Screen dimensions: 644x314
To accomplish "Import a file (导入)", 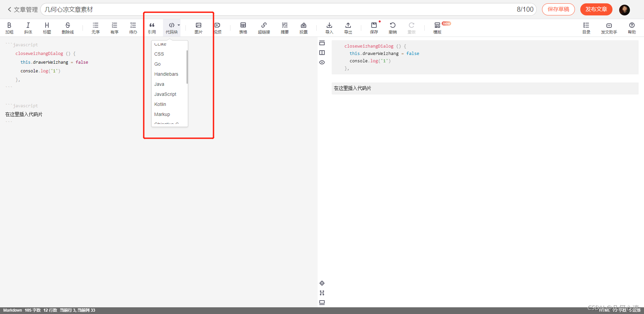I will (329, 28).
